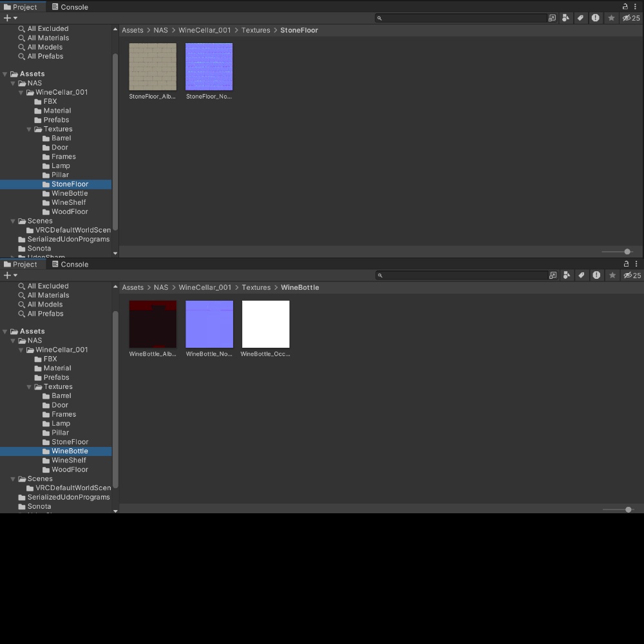Collapse WineCellar_001 arrow in upper tree
This screenshot has height=644, width=644.
coord(21,92)
